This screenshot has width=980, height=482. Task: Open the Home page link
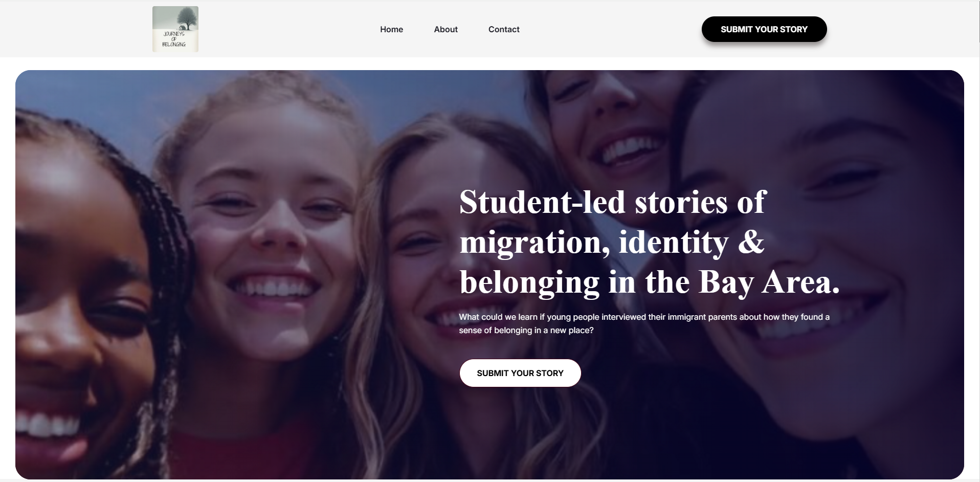click(391, 29)
